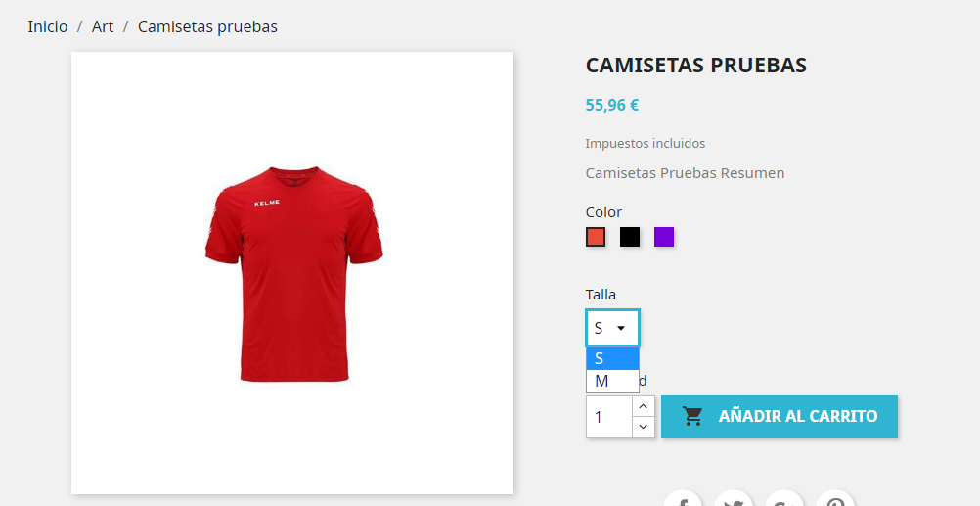980x506 pixels.
Task: Decrease quantity with down arrow
Action: [644, 427]
